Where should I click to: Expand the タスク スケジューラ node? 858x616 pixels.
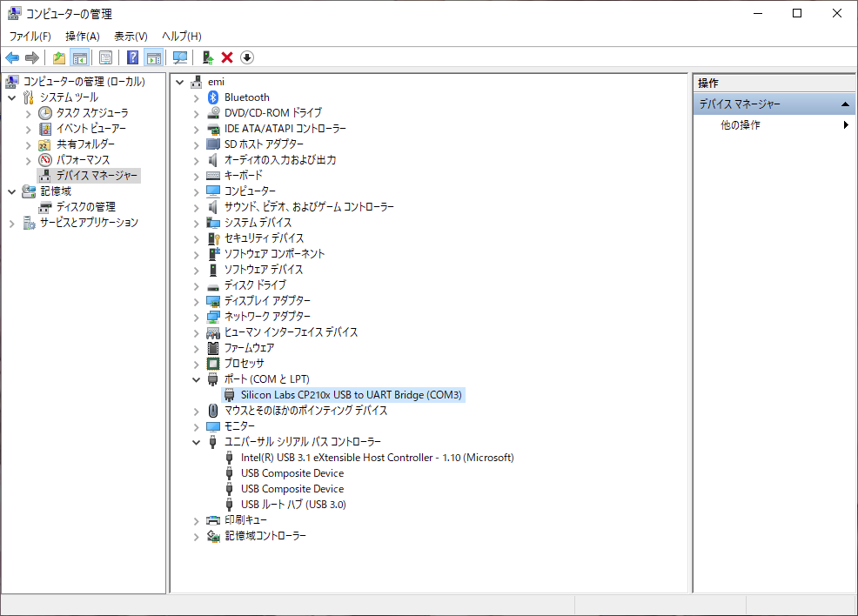(29, 114)
